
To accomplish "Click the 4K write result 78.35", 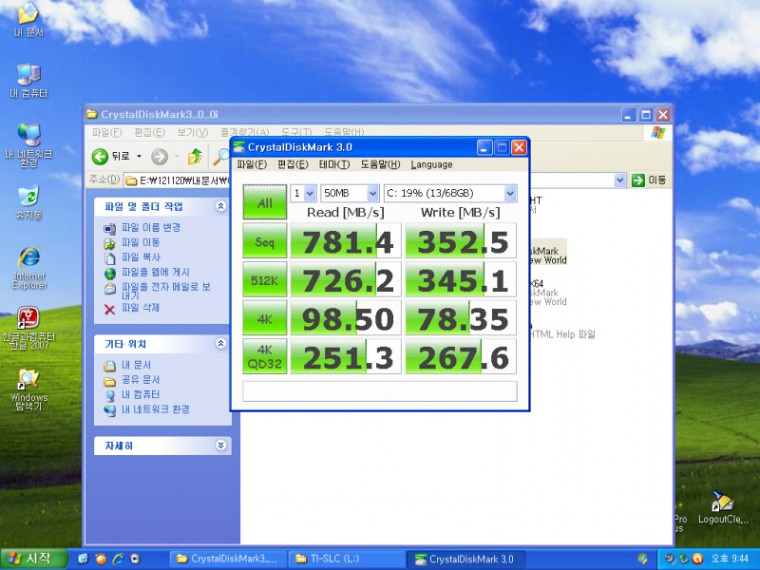I will tap(461, 318).
